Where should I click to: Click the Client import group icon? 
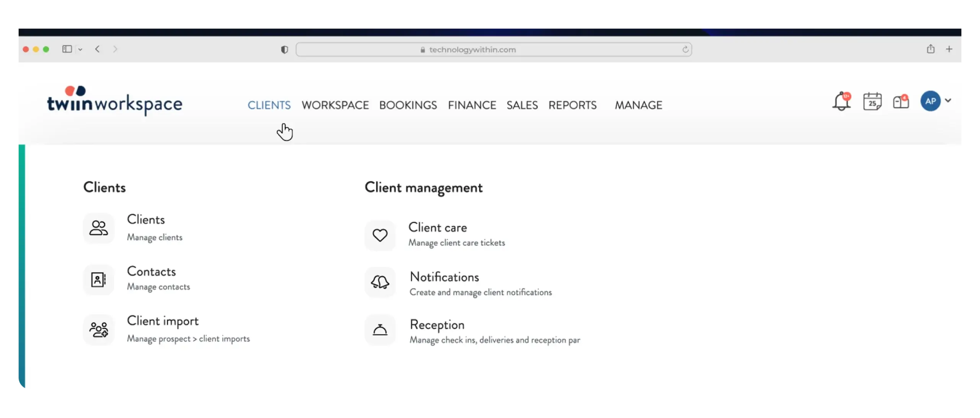pos(99,329)
